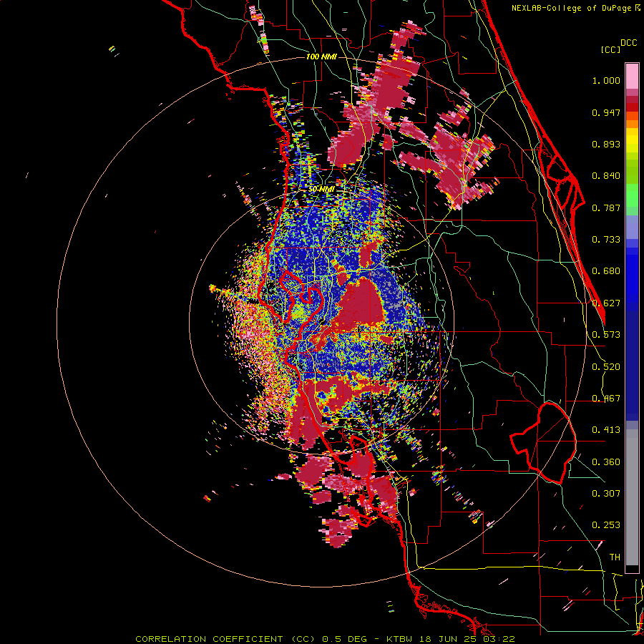The height and width of the screenshot is (644, 644).
Task: Click the NEXLAB-College of DuPage label
Action: (x=575, y=8)
